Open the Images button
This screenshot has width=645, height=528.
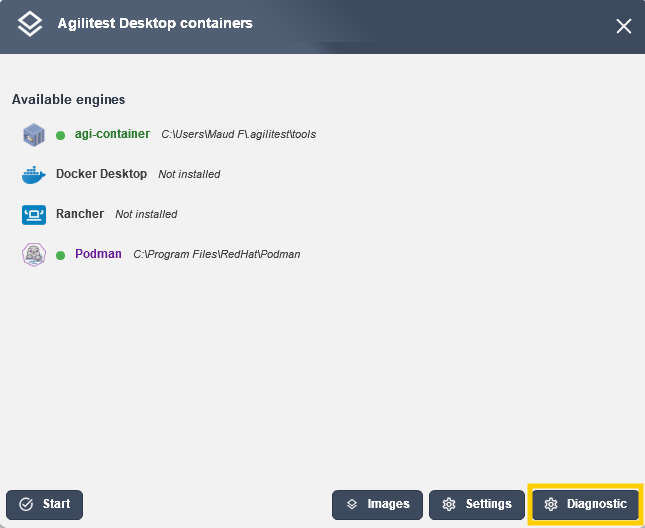[x=377, y=505]
